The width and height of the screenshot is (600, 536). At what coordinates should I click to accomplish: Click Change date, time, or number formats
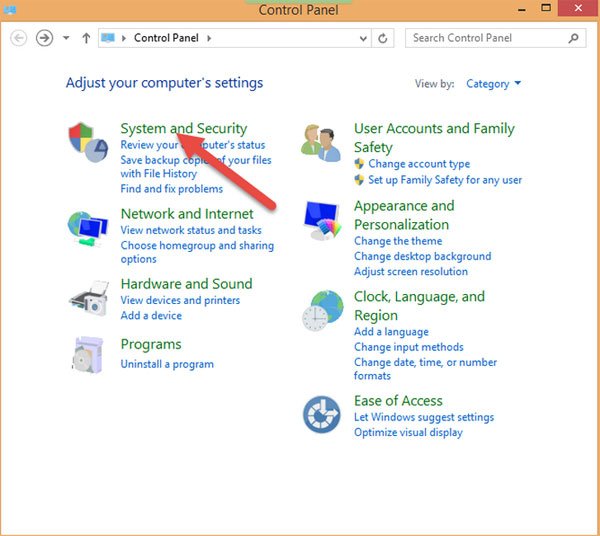tap(425, 369)
